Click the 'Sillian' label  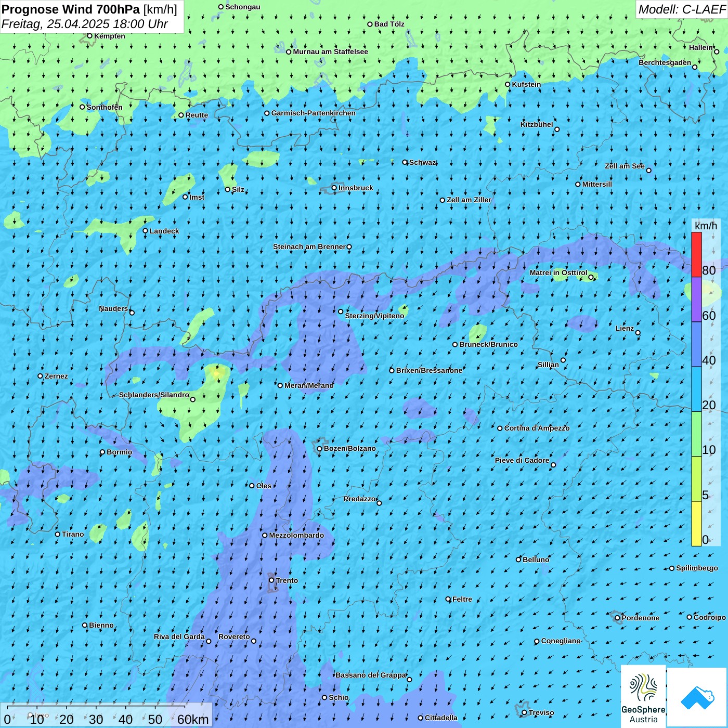(548, 365)
